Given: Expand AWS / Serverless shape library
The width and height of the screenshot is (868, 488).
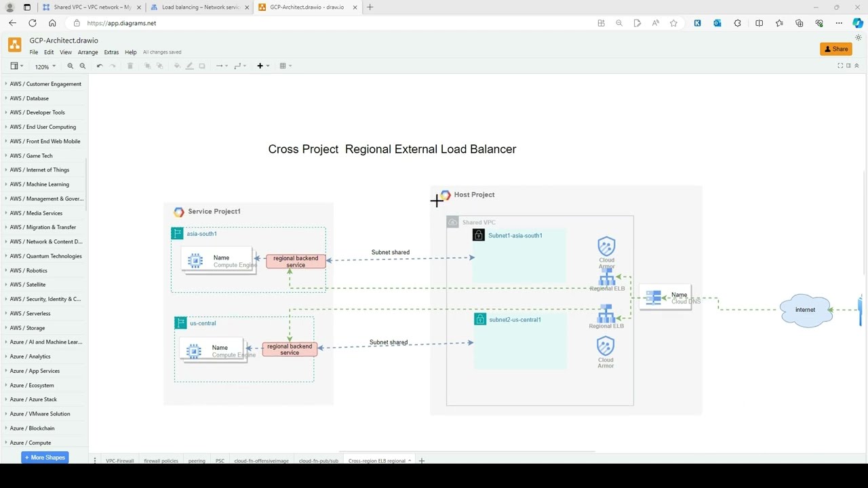Looking at the screenshot, I should [44, 314].
